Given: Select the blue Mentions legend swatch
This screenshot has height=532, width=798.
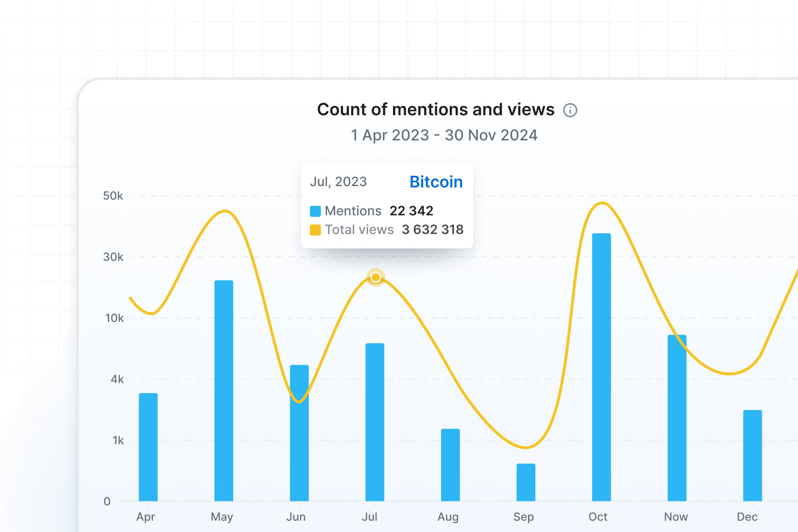Looking at the screenshot, I should (x=315, y=211).
